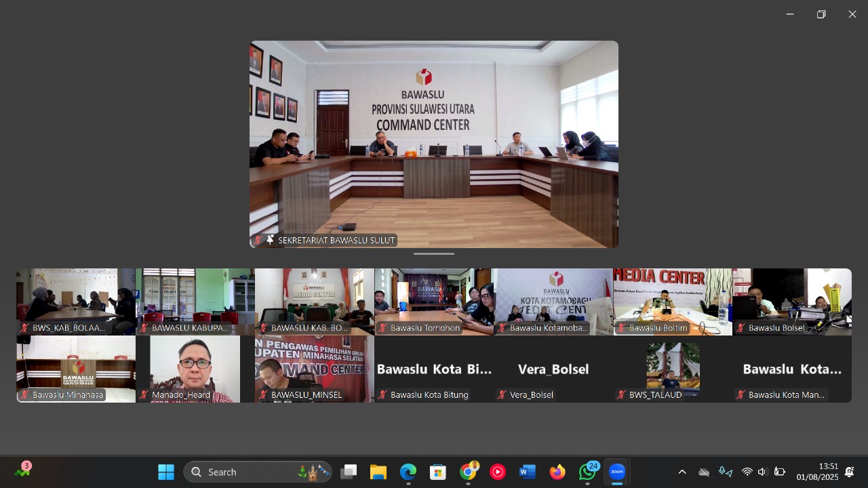Click the Zoom icon in the taskbar
Screen dimensions: 868x488
click(x=617, y=472)
